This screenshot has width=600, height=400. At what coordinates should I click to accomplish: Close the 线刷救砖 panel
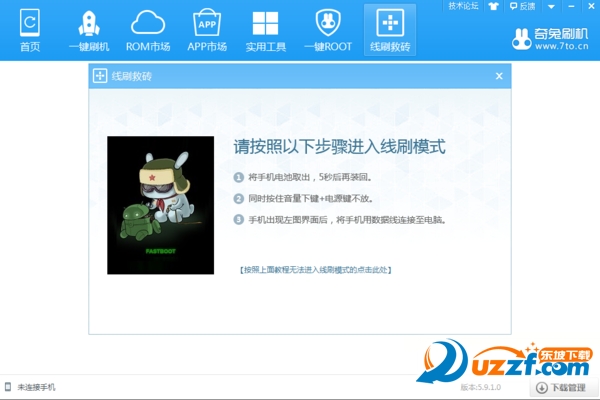(x=499, y=76)
